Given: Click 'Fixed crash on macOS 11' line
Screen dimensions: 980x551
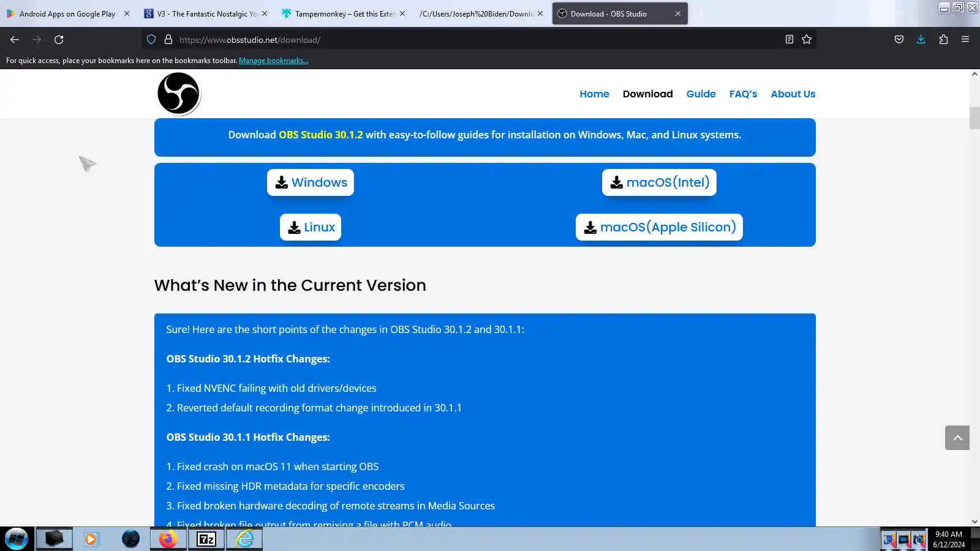Looking at the screenshot, I should pos(273,467).
